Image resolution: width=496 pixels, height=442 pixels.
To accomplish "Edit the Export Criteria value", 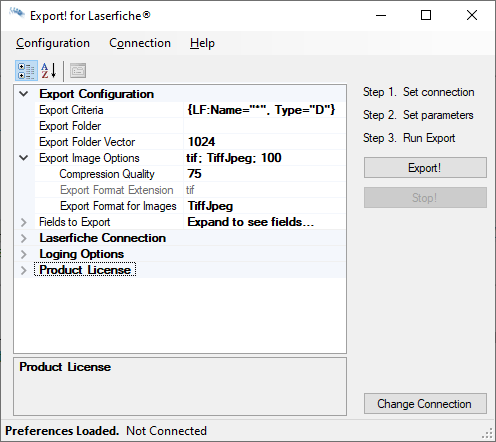I will click(x=264, y=110).
